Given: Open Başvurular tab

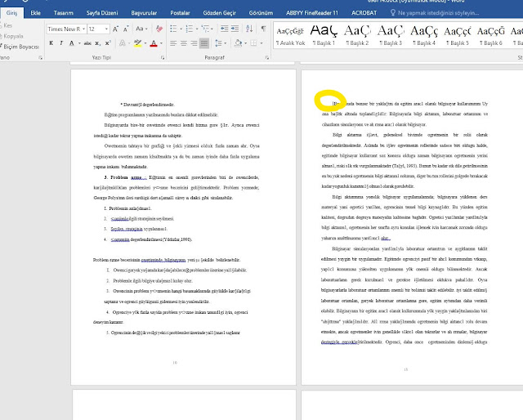Looking at the screenshot, I should [x=144, y=13].
